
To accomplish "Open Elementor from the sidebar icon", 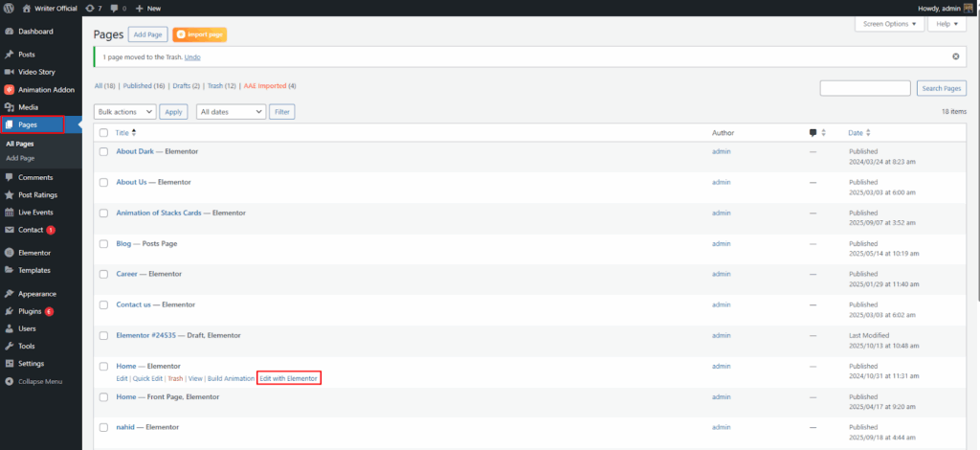I will (9, 253).
